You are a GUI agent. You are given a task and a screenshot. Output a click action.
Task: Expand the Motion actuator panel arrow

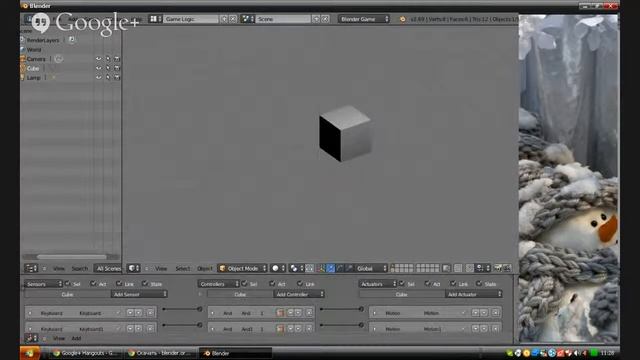pyautogui.click(x=375, y=313)
